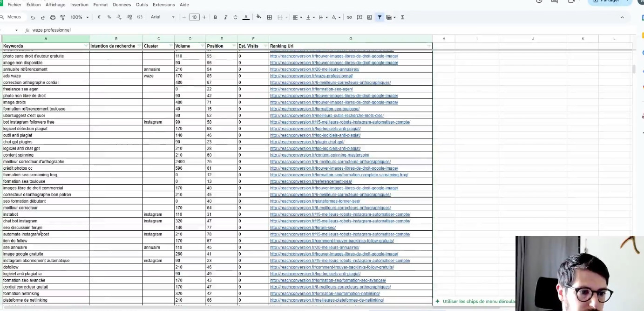This screenshot has width=644, height=311.
Task: Click the font size input field
Action: pyautogui.click(x=194, y=17)
